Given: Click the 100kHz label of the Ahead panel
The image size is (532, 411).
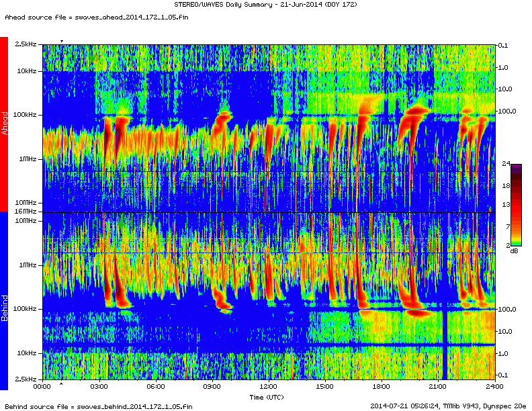Looking at the screenshot, I should (25, 115).
